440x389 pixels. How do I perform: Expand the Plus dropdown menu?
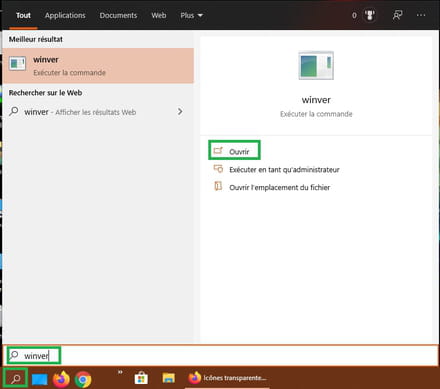click(191, 15)
